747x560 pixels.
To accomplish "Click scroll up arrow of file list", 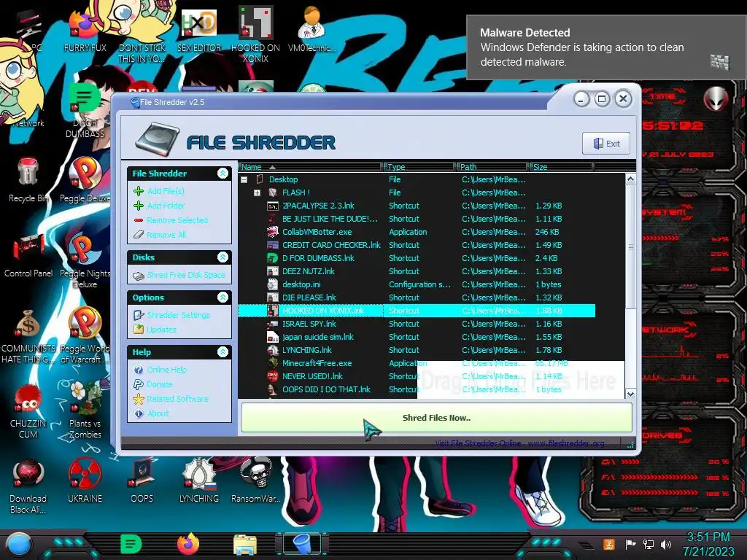I will (630, 179).
